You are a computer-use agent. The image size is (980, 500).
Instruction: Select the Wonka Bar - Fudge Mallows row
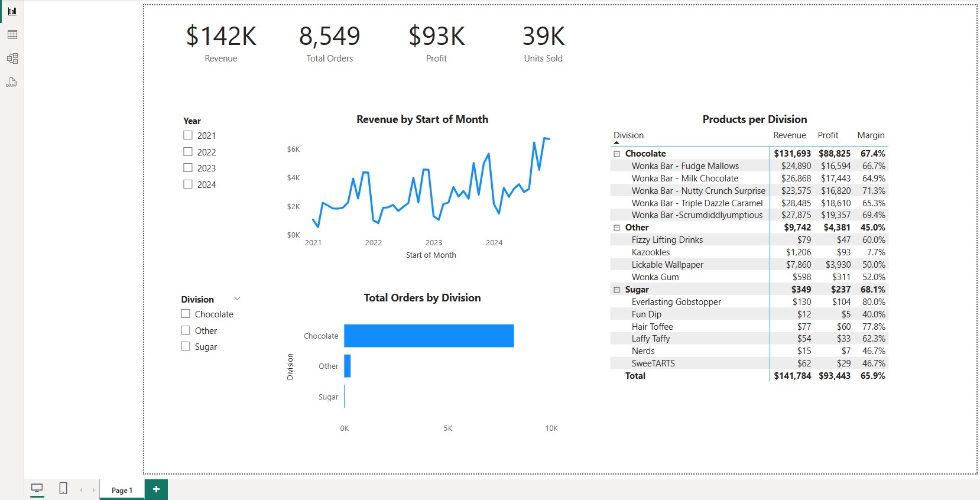pyautogui.click(x=749, y=166)
